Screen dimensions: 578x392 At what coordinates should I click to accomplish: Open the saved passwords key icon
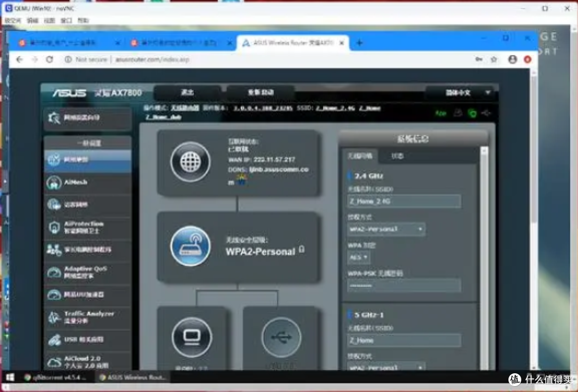tap(478, 59)
